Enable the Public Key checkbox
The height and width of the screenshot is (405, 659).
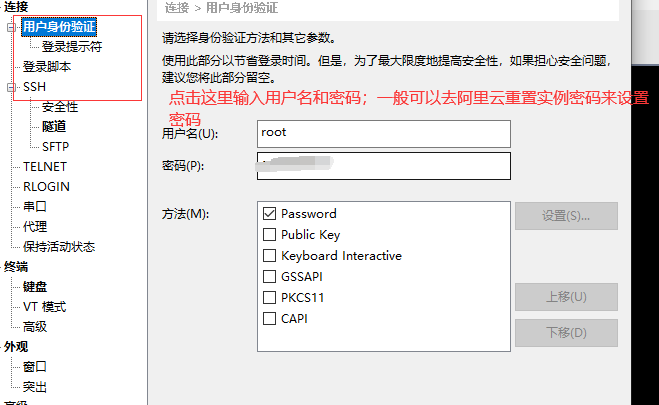point(269,234)
